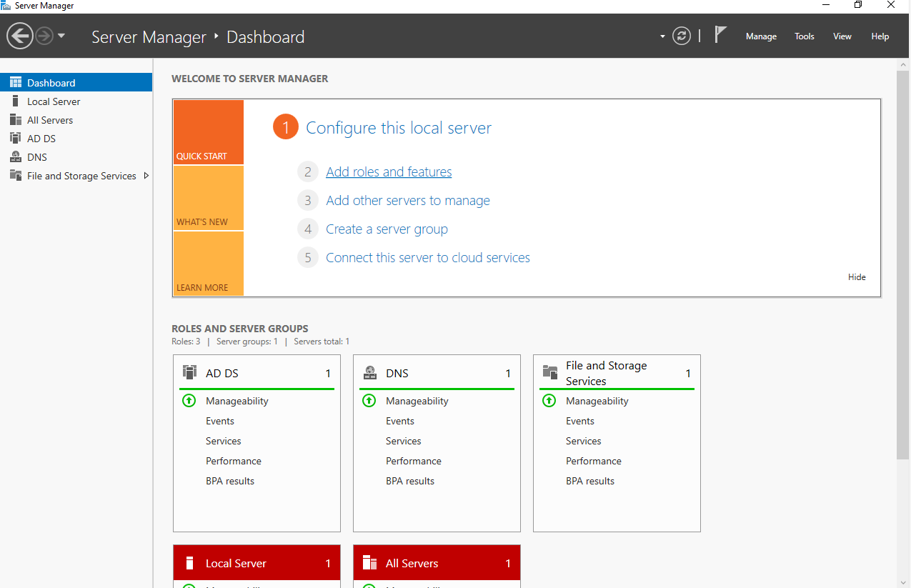Hide the welcome tile with Hide

tap(857, 277)
